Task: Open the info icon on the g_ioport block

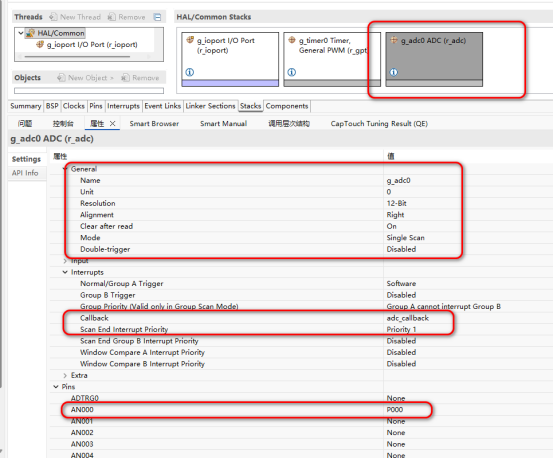Action: pyautogui.click(x=190, y=72)
